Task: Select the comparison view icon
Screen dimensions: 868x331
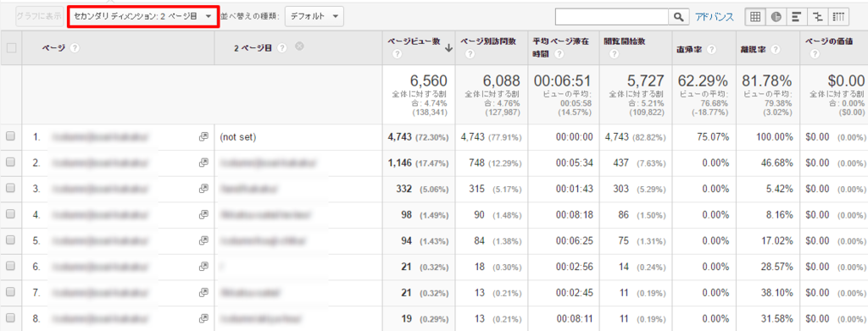Action: click(x=818, y=17)
